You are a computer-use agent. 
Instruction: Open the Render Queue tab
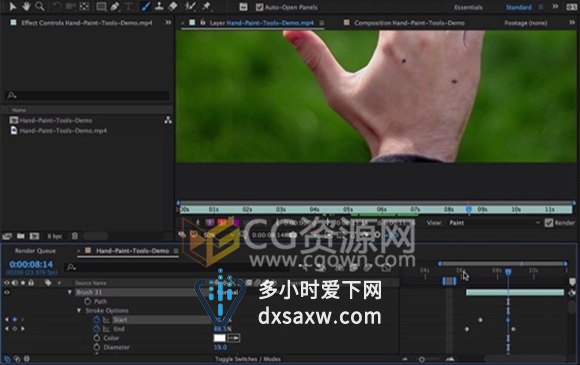(35, 251)
